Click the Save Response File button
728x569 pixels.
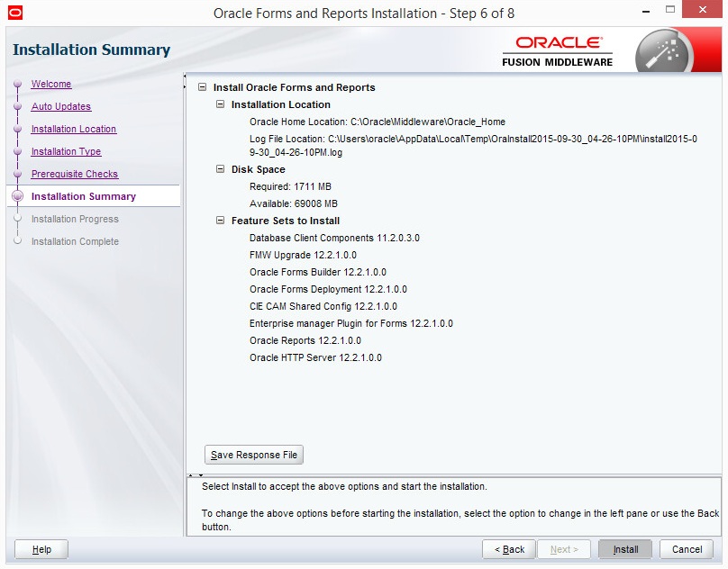pyautogui.click(x=254, y=455)
